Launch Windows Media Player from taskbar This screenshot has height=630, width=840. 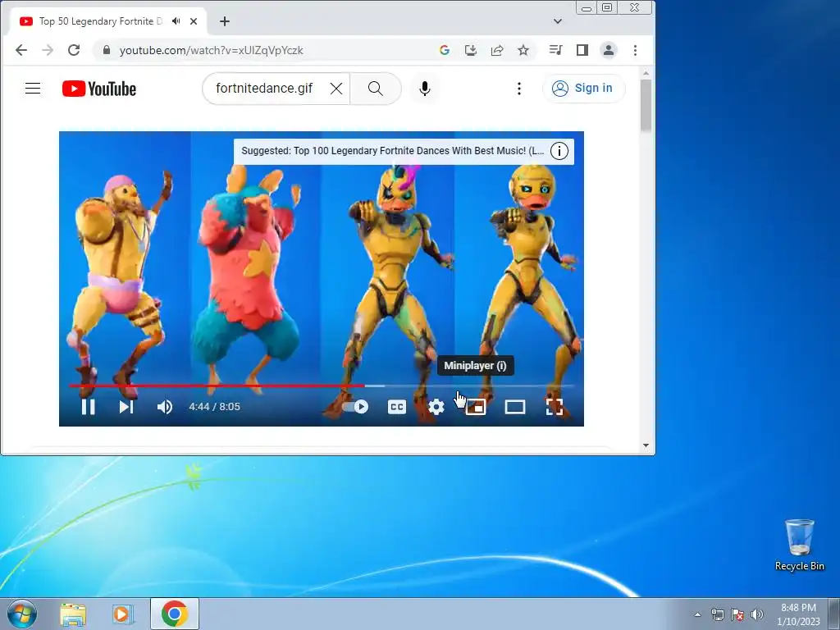tap(122, 614)
